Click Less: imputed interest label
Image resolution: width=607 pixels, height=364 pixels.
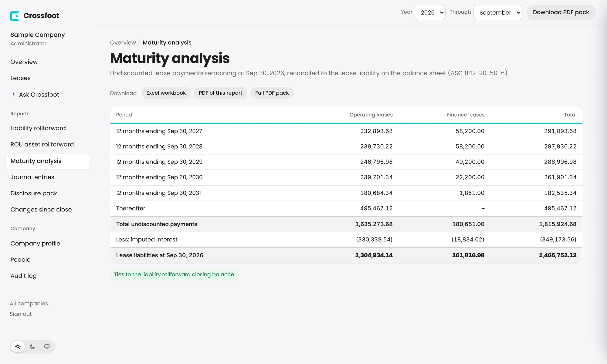coord(147,239)
